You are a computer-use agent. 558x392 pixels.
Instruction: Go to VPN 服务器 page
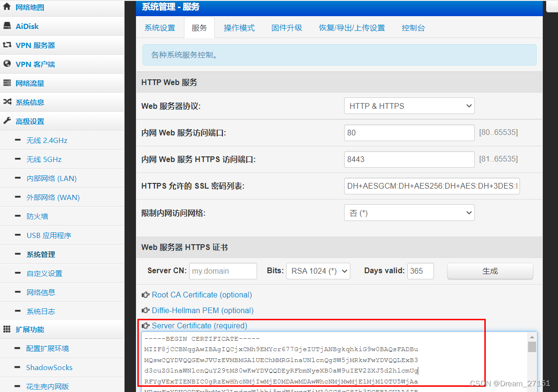pyautogui.click(x=35, y=45)
